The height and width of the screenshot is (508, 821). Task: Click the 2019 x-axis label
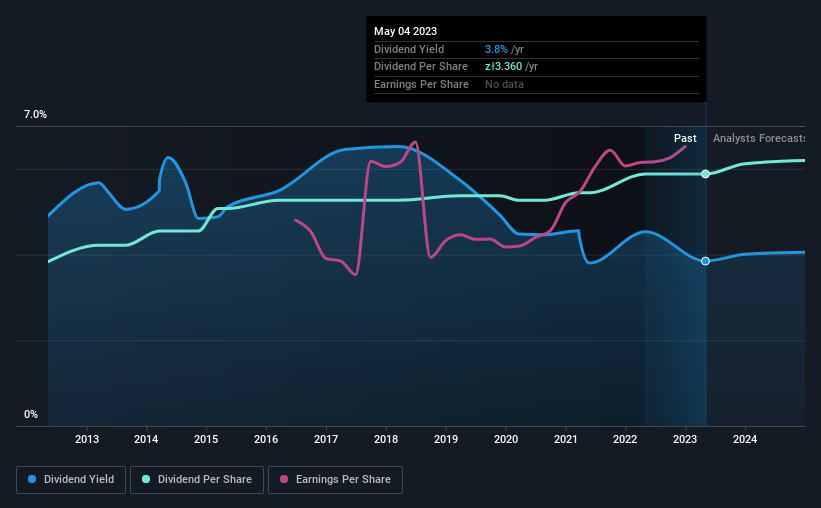point(446,439)
